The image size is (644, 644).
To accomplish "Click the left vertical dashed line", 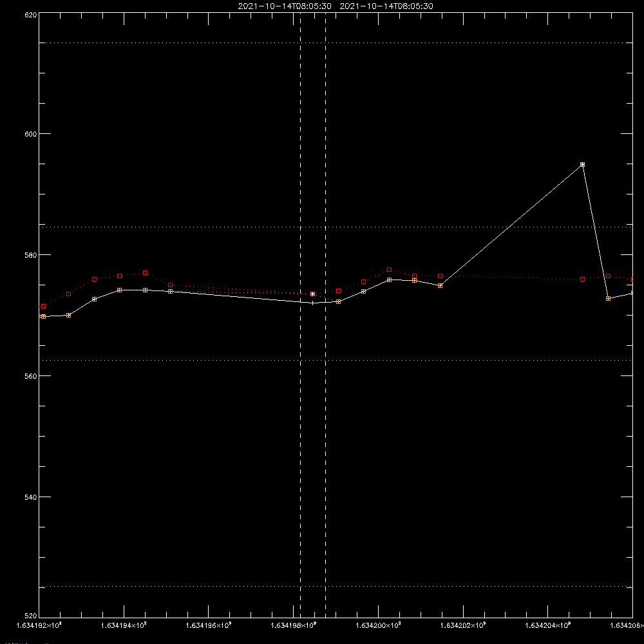I will [x=300, y=314].
